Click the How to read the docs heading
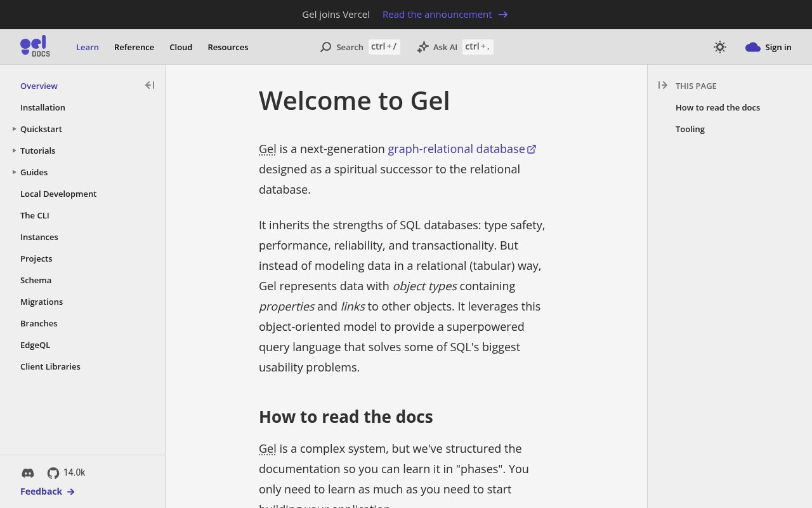The height and width of the screenshot is (508, 812). [346, 417]
